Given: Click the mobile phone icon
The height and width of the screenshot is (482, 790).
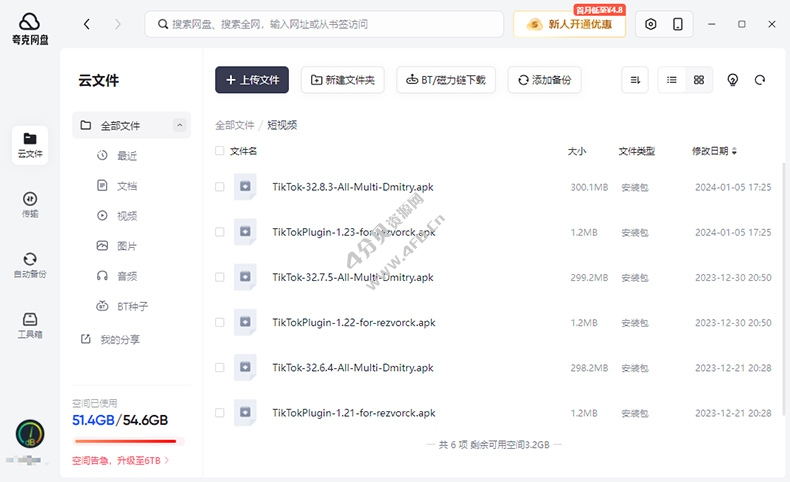Looking at the screenshot, I should point(678,24).
